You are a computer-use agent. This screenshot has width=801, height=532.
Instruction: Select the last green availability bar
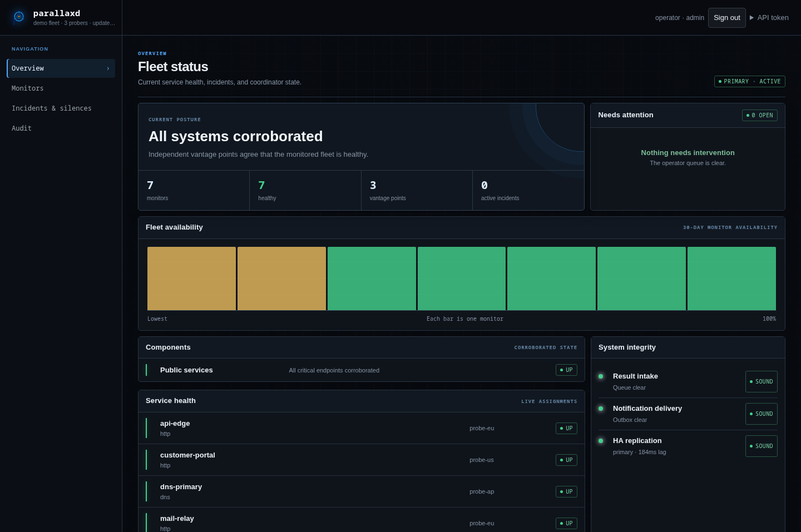731,279
